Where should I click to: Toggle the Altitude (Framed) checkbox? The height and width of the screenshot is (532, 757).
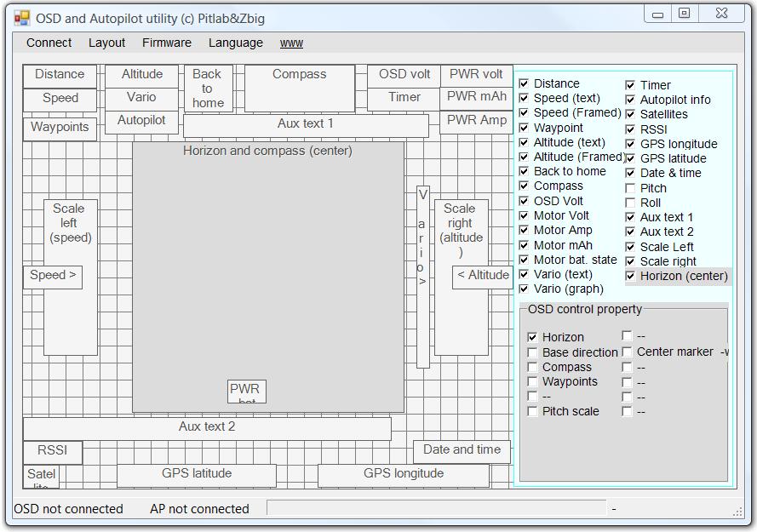point(524,157)
